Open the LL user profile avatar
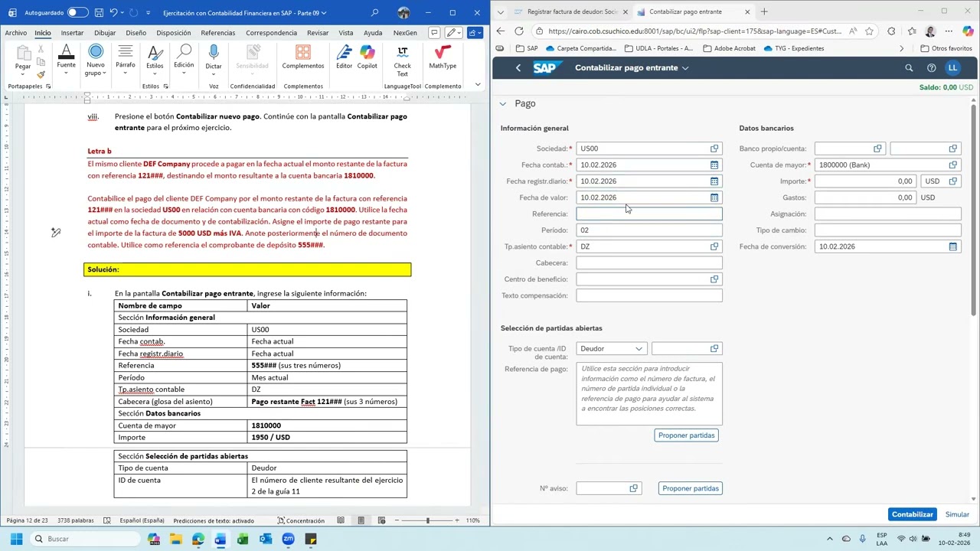The image size is (980, 551). click(x=952, y=67)
